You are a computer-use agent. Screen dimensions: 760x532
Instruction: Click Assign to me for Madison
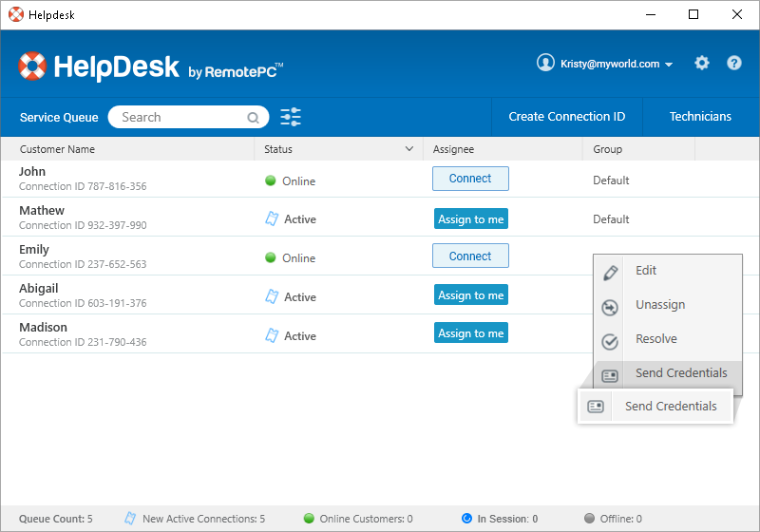point(470,333)
